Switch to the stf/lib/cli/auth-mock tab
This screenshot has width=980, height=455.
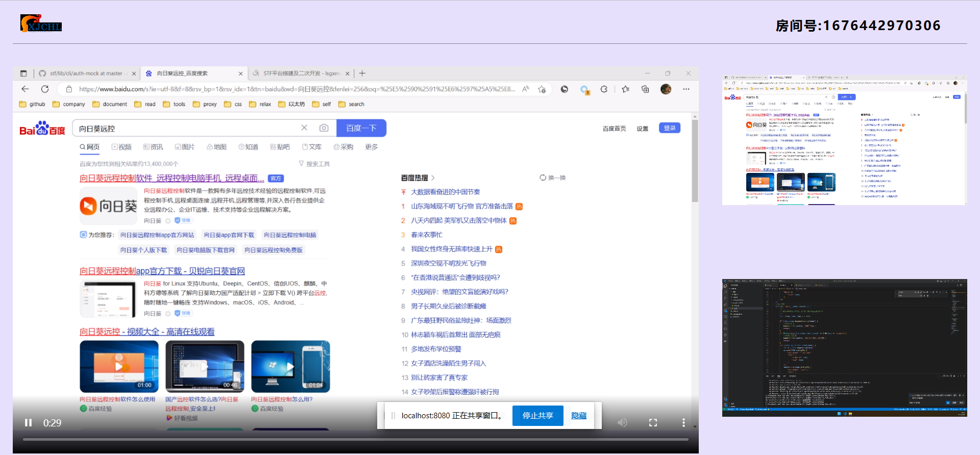(87, 73)
